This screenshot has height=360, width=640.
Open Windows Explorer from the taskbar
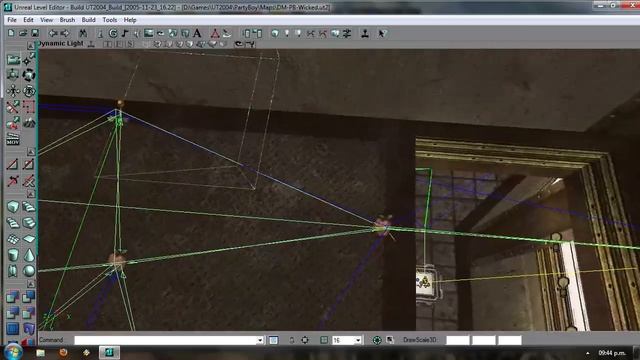40,353
